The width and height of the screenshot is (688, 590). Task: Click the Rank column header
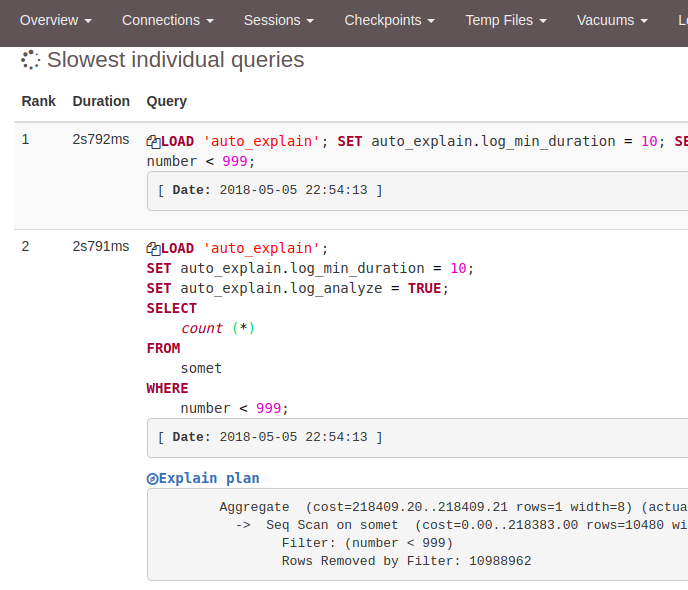[39, 101]
